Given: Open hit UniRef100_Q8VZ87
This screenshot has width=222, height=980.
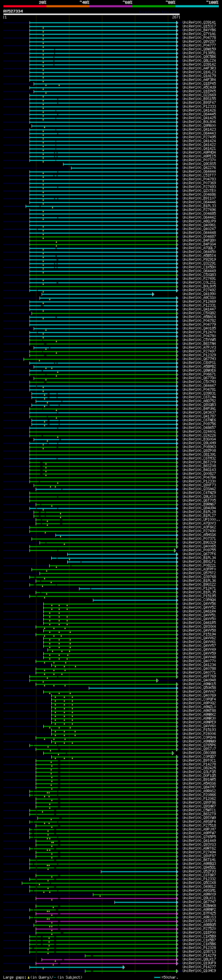Looking at the screenshot, I should (199, 41).
